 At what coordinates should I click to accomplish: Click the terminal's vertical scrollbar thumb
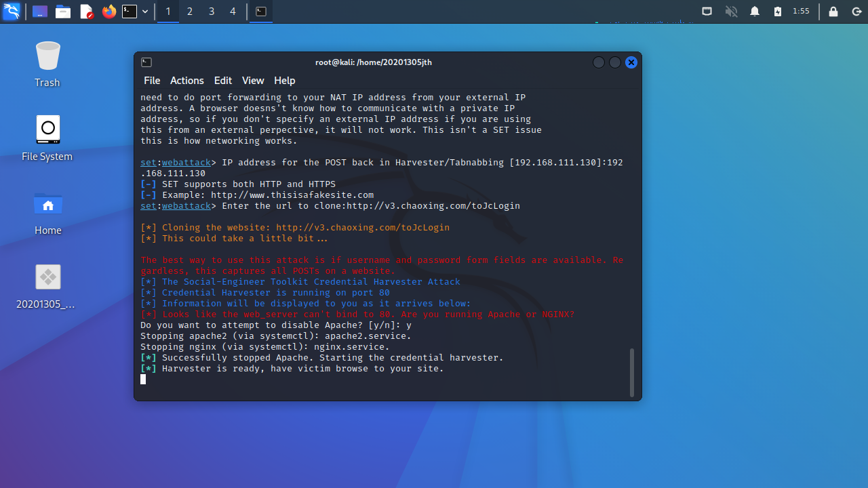632,372
